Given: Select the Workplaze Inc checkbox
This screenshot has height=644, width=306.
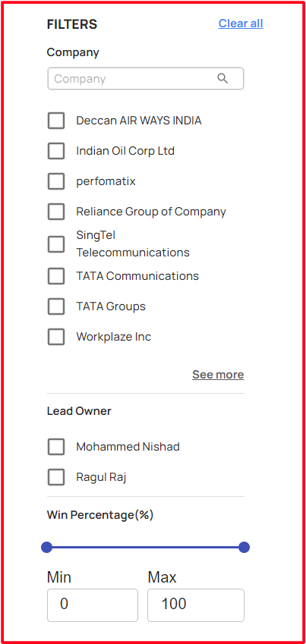Looking at the screenshot, I should click(56, 337).
